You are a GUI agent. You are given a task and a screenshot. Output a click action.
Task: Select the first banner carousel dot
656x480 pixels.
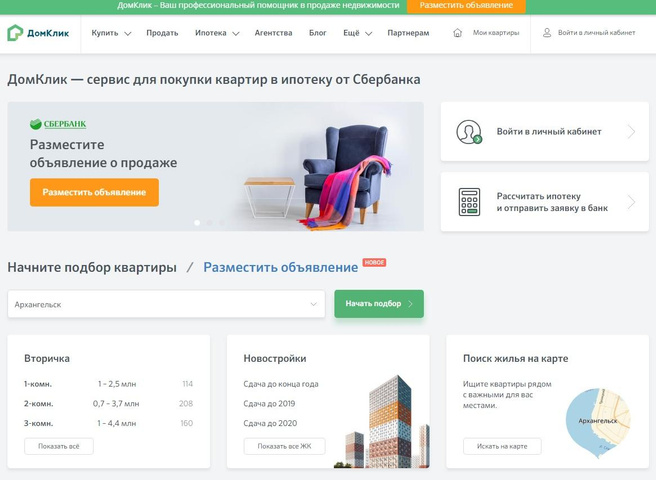[197, 223]
